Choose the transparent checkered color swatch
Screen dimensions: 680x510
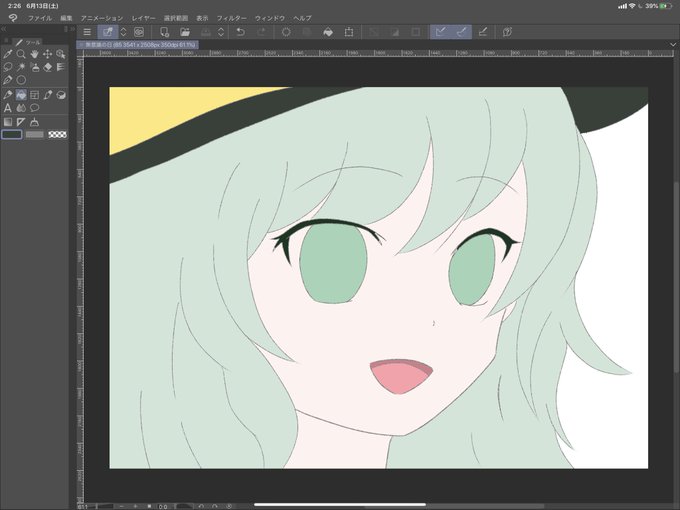click(57, 134)
